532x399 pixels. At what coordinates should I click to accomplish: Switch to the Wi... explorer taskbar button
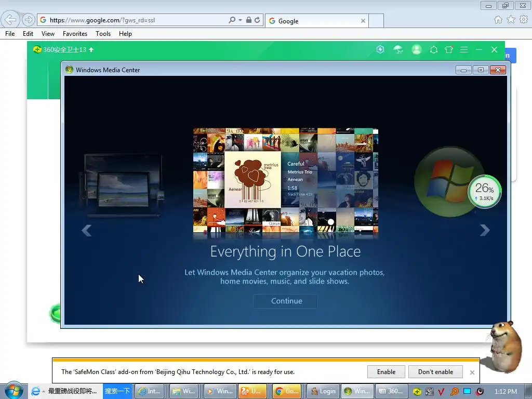click(x=184, y=391)
